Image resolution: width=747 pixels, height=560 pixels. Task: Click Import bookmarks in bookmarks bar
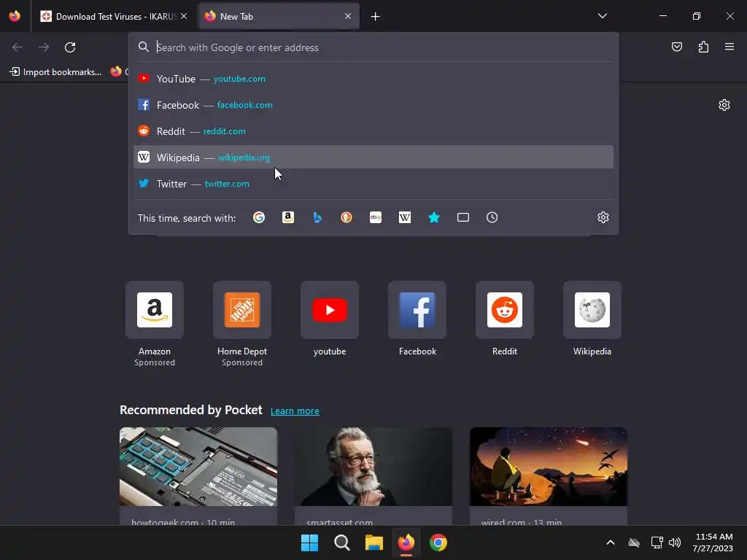coord(55,72)
